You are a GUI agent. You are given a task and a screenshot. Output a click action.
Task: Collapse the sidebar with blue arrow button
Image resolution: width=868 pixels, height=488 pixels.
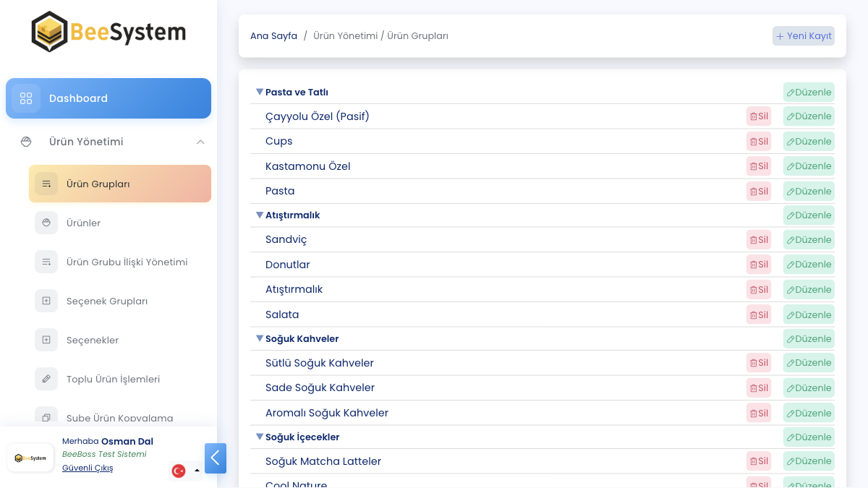point(216,458)
